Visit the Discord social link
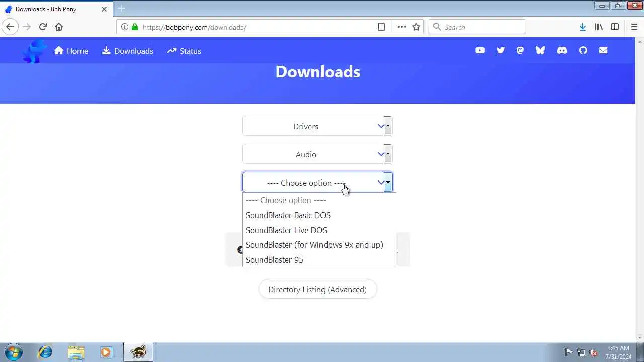 pyautogui.click(x=562, y=50)
